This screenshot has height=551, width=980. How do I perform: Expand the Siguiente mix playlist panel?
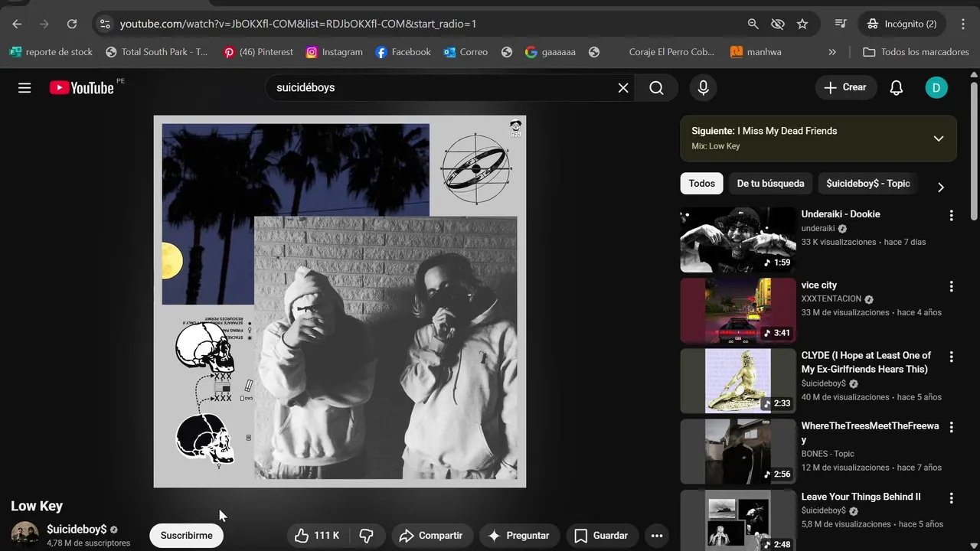[939, 139]
